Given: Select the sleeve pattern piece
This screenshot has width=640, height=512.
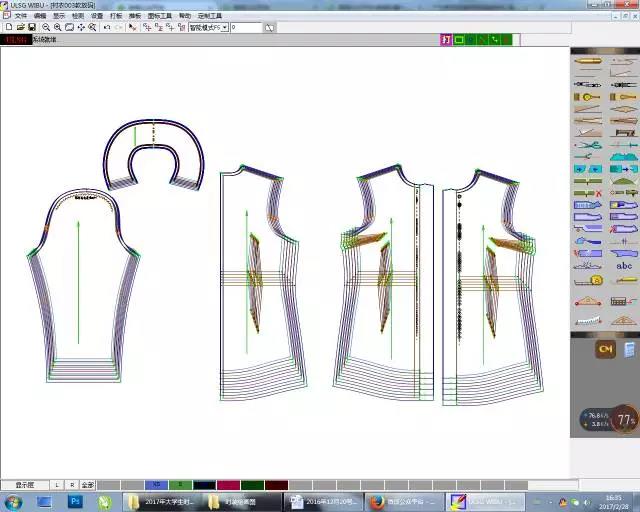Looking at the screenshot, I should pyautogui.click(x=84, y=285).
